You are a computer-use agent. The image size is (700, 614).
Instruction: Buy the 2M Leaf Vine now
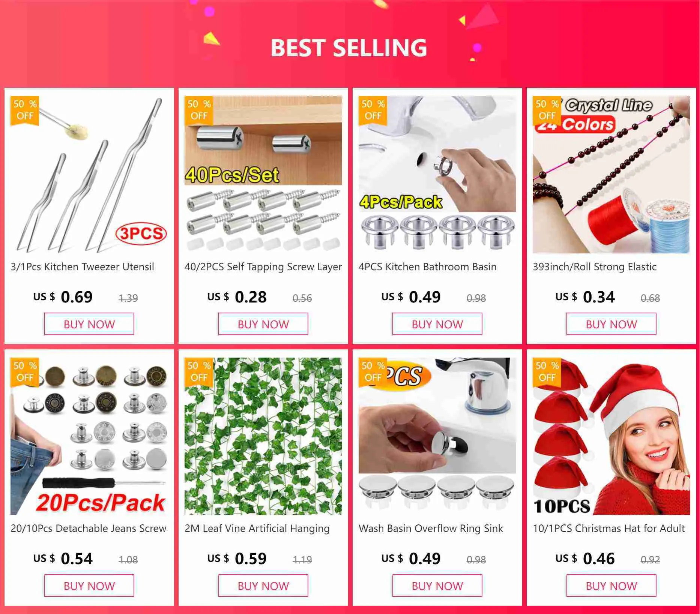click(263, 586)
